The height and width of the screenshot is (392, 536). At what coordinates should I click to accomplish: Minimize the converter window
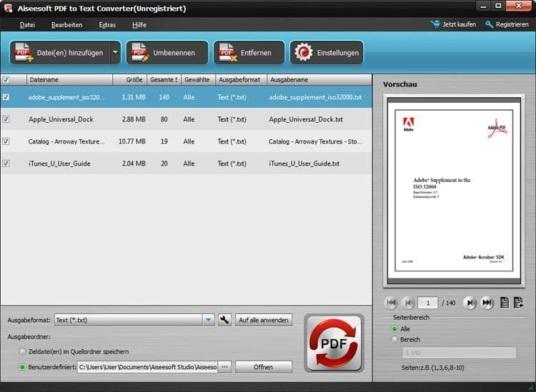(483, 6)
